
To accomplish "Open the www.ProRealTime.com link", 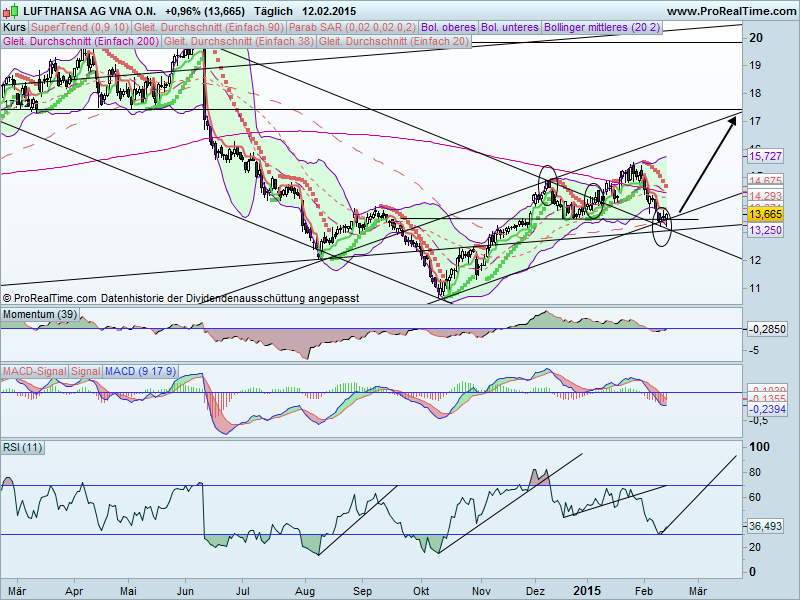I will 731,11.
